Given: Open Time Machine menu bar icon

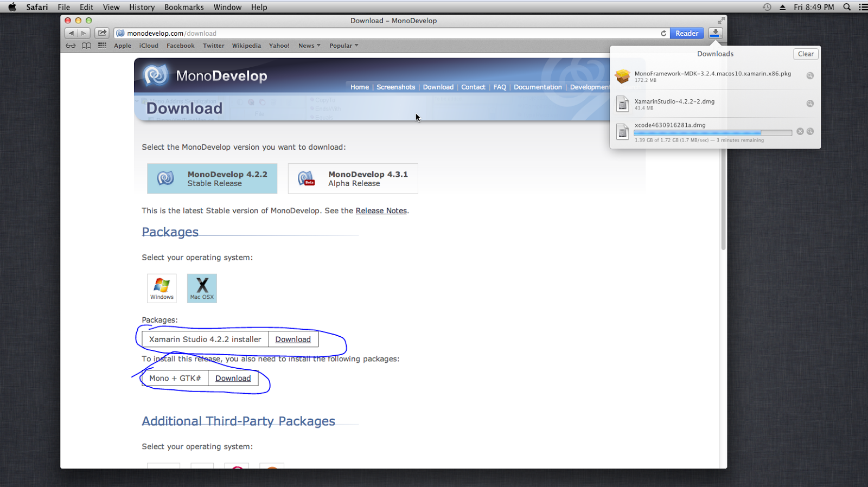Looking at the screenshot, I should (767, 7).
